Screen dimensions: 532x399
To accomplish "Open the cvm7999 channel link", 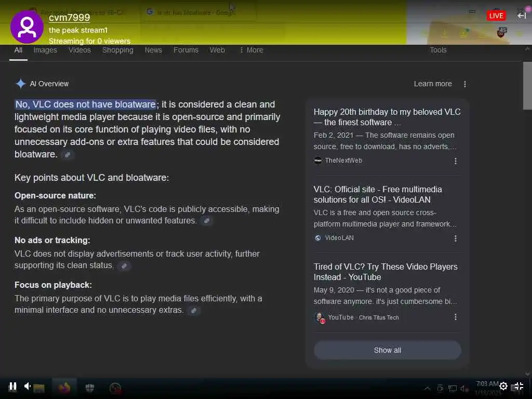I will [x=69, y=18].
